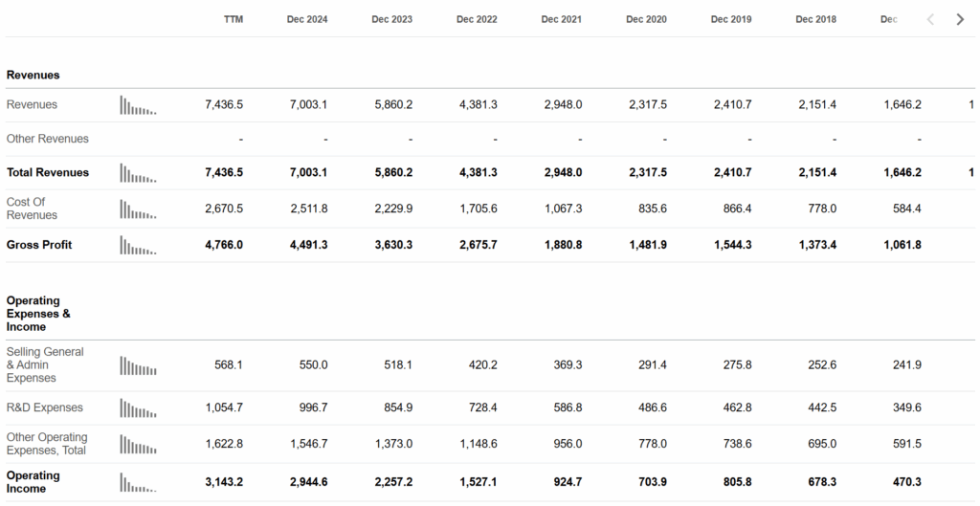Image resolution: width=980 pixels, height=506 pixels.
Task: Open the Revenues row sparkline chart
Action: click(138, 105)
